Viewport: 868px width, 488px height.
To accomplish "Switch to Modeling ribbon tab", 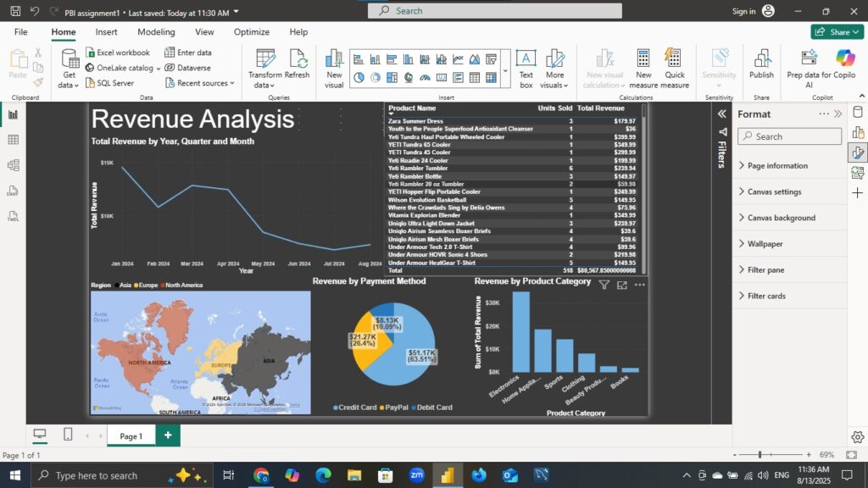I will pyautogui.click(x=156, y=32).
